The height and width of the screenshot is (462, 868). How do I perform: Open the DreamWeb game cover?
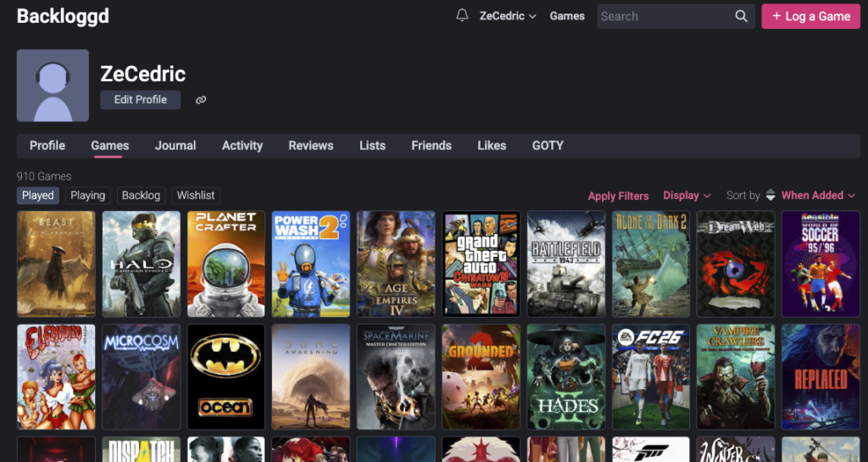coord(736,264)
